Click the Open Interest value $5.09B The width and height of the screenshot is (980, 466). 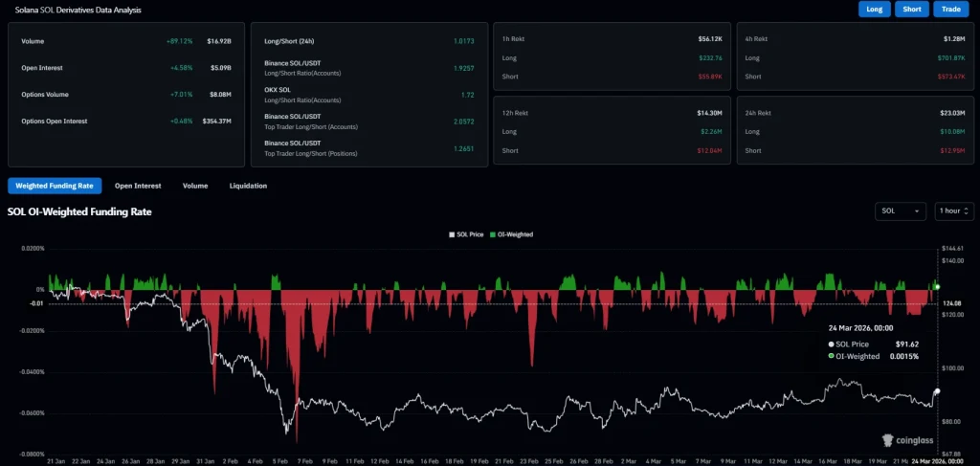click(221, 68)
